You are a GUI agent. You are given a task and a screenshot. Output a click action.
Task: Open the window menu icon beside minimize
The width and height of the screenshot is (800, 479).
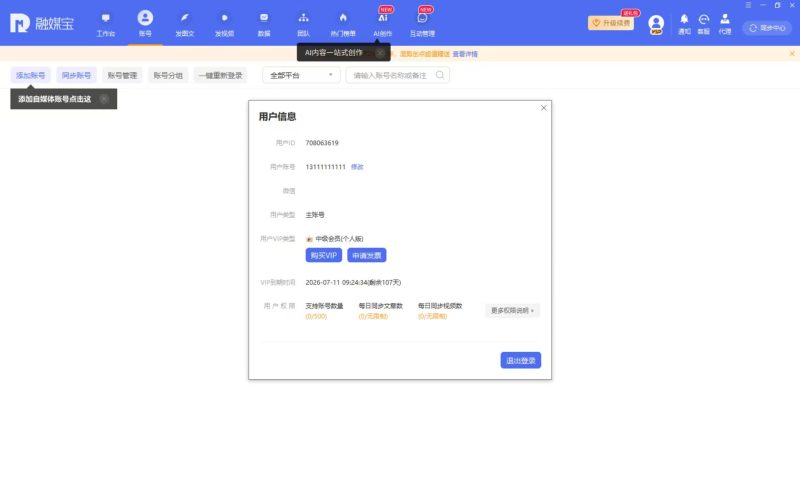point(748,5)
